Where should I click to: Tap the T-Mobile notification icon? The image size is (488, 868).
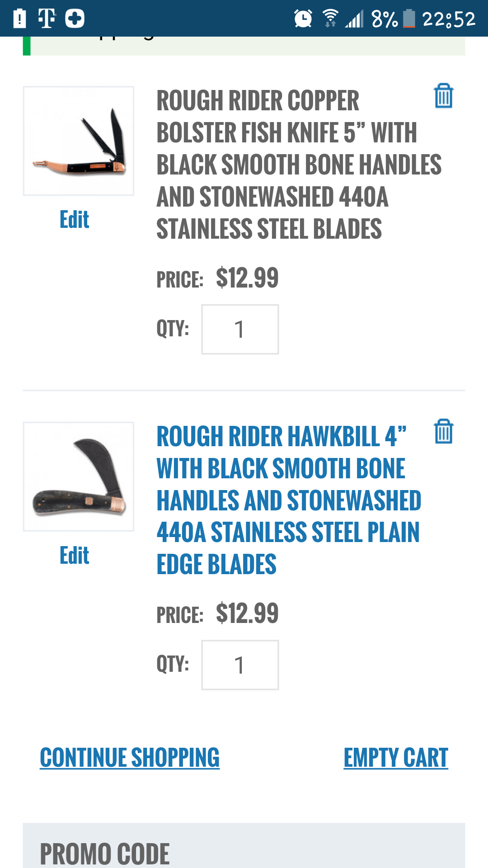pos(47,19)
